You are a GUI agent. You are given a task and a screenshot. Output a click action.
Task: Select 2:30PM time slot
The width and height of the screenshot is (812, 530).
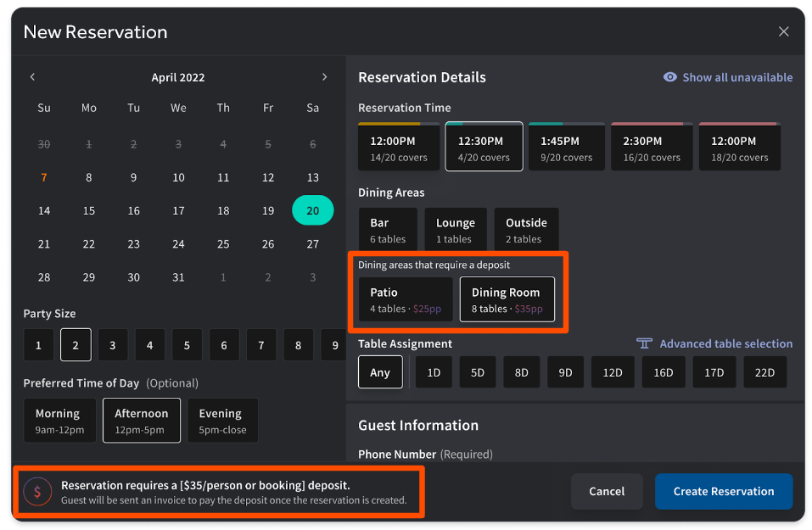coord(652,148)
